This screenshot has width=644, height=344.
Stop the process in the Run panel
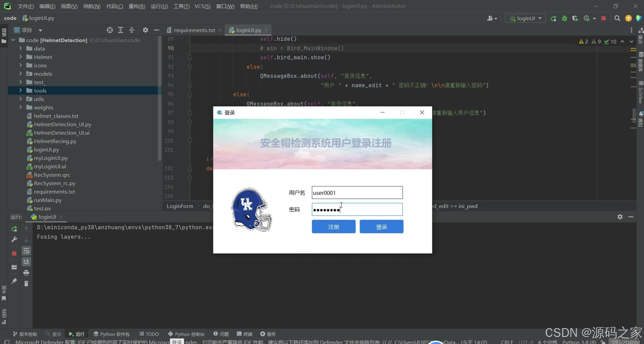click(x=14, y=253)
